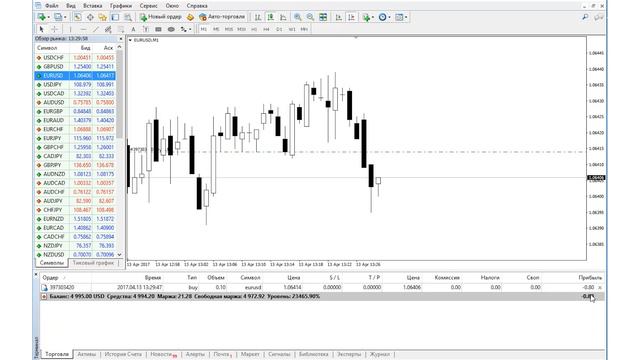Select the ellipse shape tool
Viewport: 640px width, 360px height.
(171, 29)
